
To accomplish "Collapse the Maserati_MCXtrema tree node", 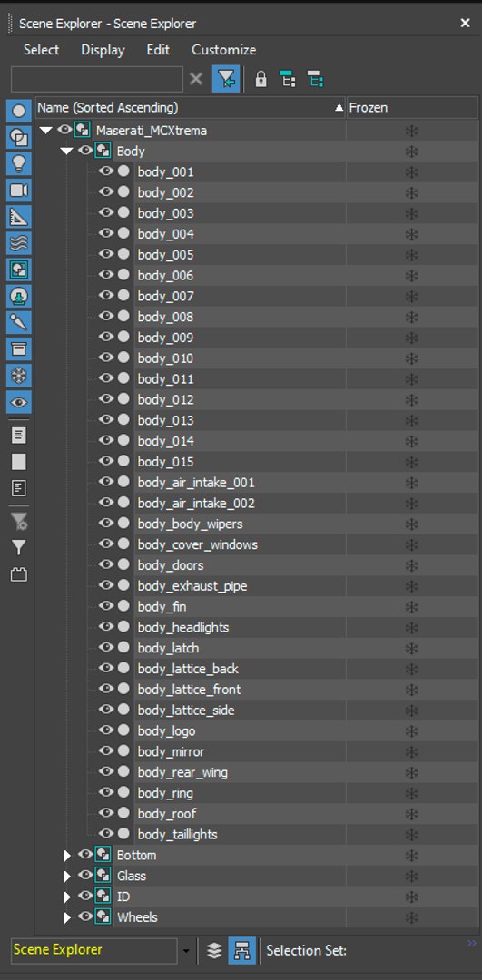I will click(x=45, y=131).
